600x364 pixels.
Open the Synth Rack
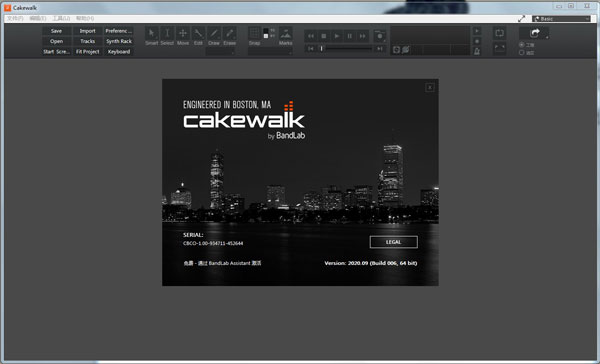pyautogui.click(x=119, y=41)
